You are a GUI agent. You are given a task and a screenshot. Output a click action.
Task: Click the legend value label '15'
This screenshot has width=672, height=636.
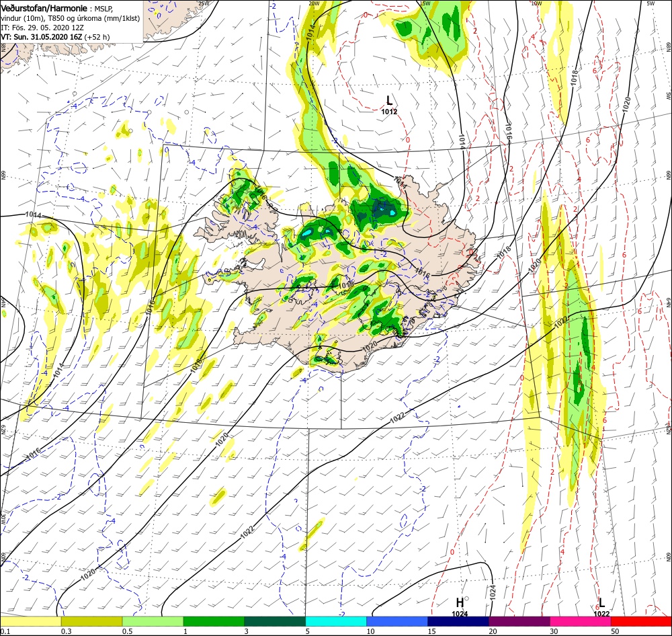431,631
